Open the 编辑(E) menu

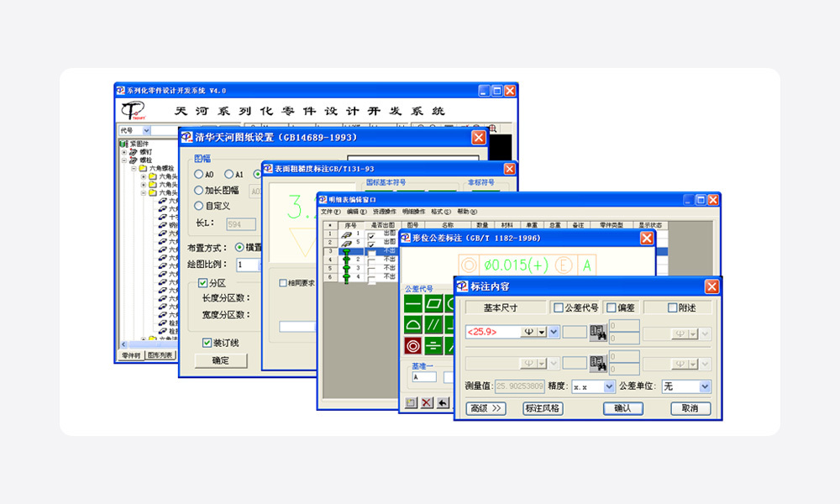(356, 212)
